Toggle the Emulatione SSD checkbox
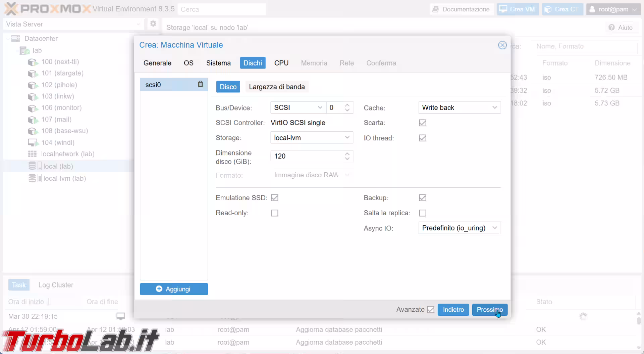The image size is (644, 354). click(275, 198)
